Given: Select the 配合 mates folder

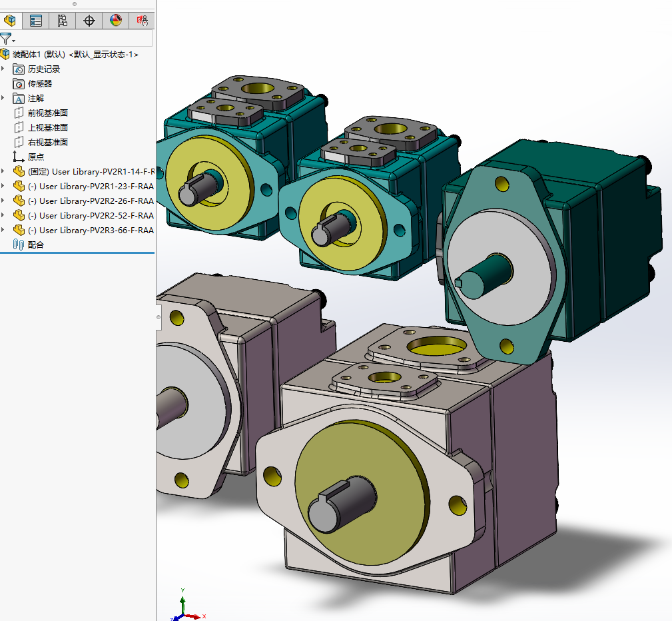Looking at the screenshot, I should pyautogui.click(x=36, y=245).
